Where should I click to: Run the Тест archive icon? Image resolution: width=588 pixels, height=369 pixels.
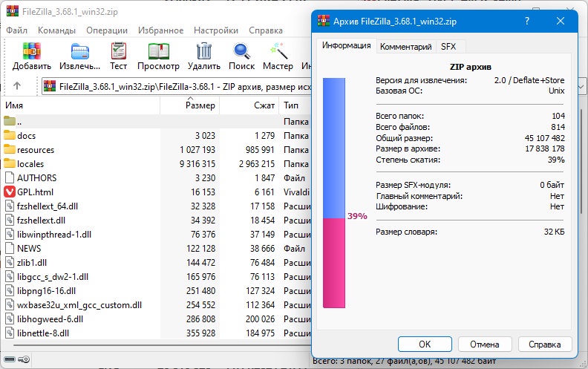(119, 51)
